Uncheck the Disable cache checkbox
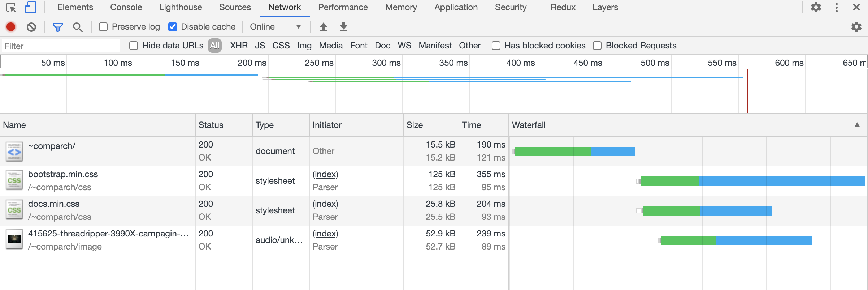 coord(173,27)
